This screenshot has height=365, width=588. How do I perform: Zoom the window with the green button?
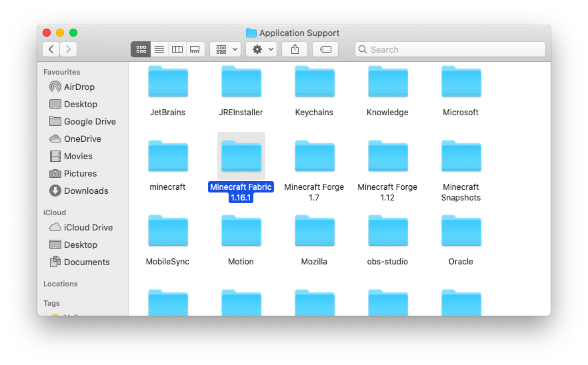tap(73, 33)
